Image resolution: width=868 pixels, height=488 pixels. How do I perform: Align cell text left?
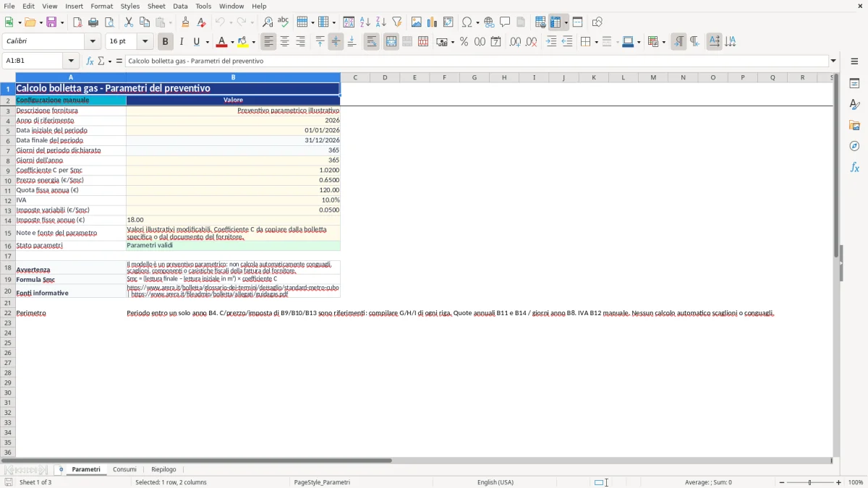[268, 42]
